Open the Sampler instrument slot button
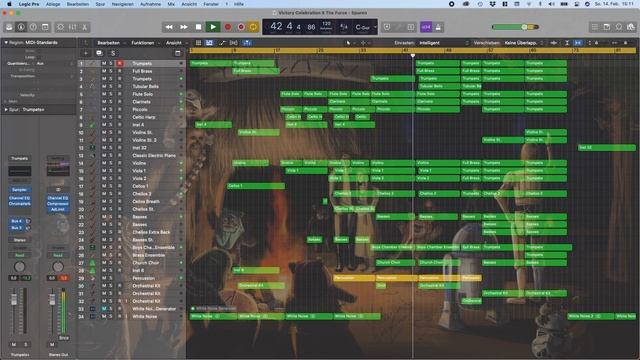640x360 pixels. [x=20, y=190]
